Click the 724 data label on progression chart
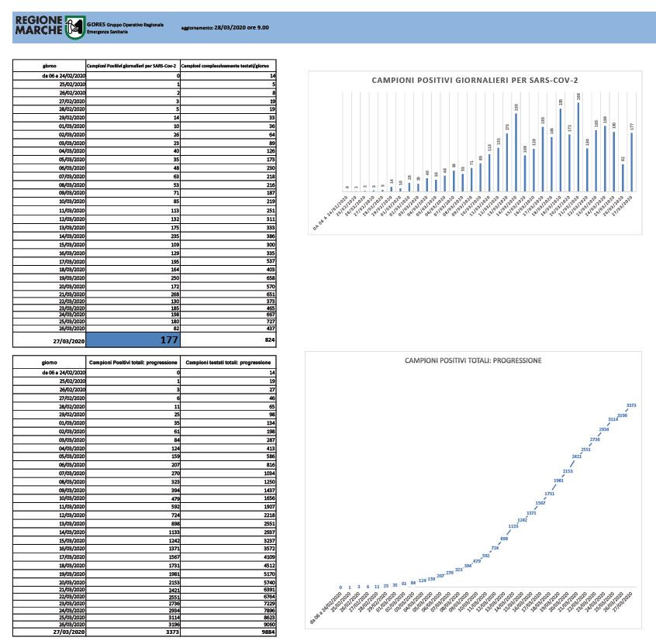Image resolution: width=656 pixels, height=644 pixels. click(495, 548)
